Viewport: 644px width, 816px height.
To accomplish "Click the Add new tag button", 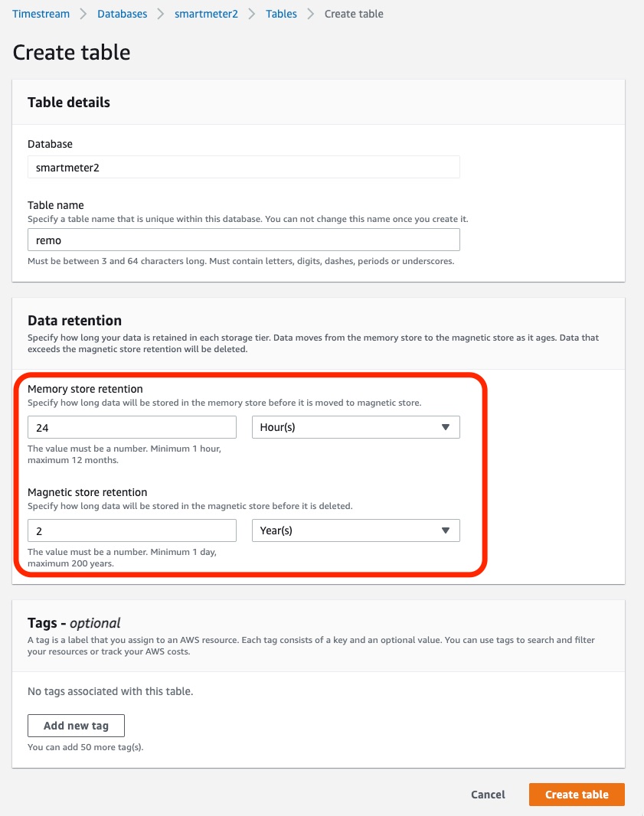I will click(x=76, y=725).
